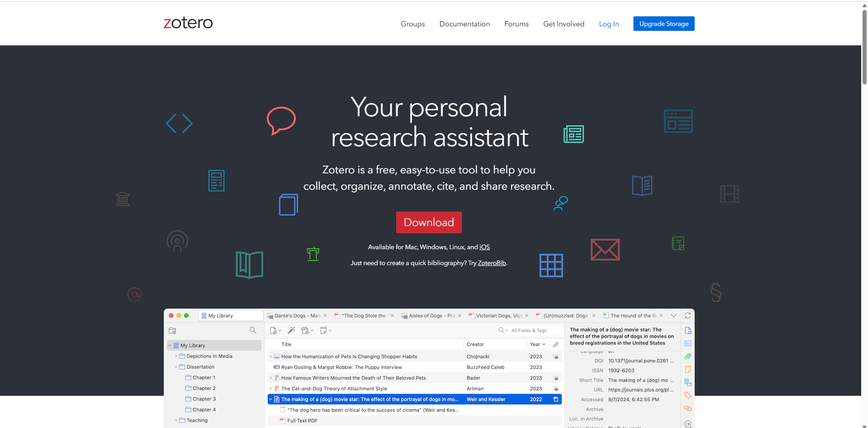
Task: Click the Upgrade Storage button
Action: (664, 24)
